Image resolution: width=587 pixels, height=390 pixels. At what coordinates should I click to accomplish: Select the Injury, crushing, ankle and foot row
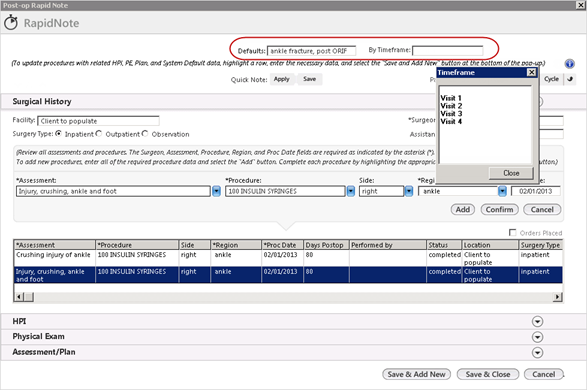(x=288, y=275)
